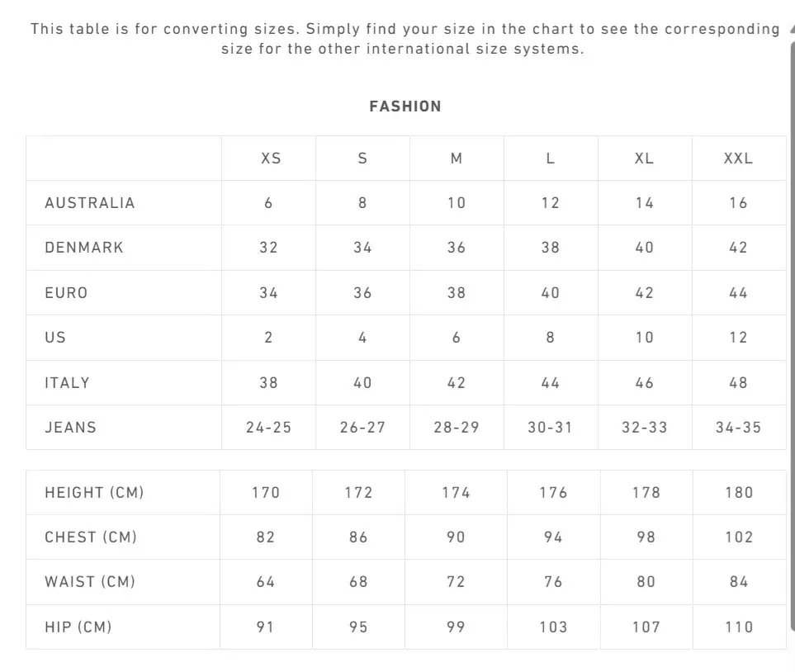Click the AUSTRALIA row label
795x672 pixels.
(90, 203)
